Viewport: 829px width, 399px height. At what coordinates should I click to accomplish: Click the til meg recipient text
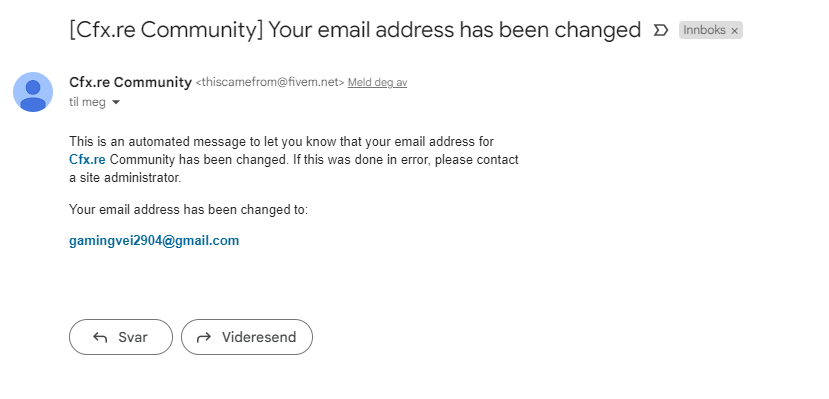(87, 102)
